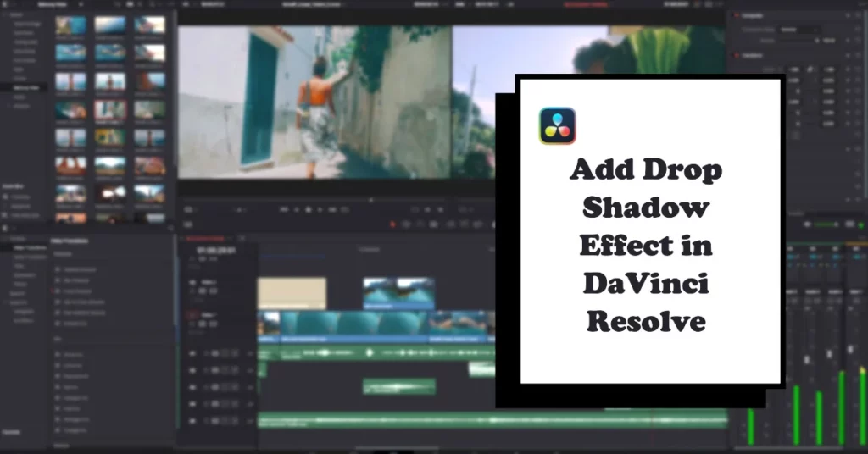Click the timeline timecode display
Image resolution: width=868 pixels, height=454 pixels.
click(x=216, y=251)
